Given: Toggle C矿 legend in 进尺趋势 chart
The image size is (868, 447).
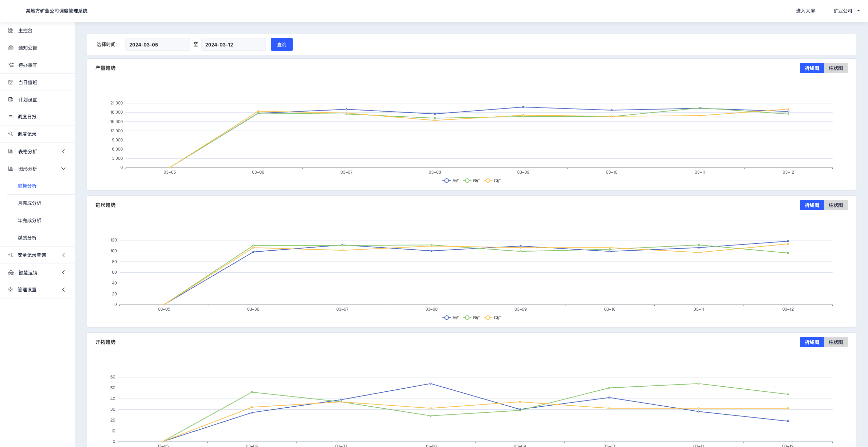Looking at the screenshot, I should pyautogui.click(x=492, y=318).
